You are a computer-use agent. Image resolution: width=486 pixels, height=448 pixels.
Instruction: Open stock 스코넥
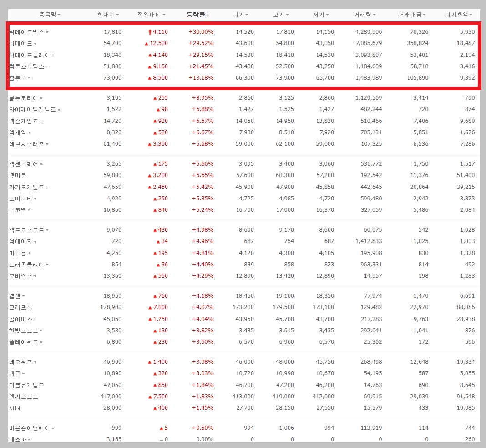pos(18,210)
